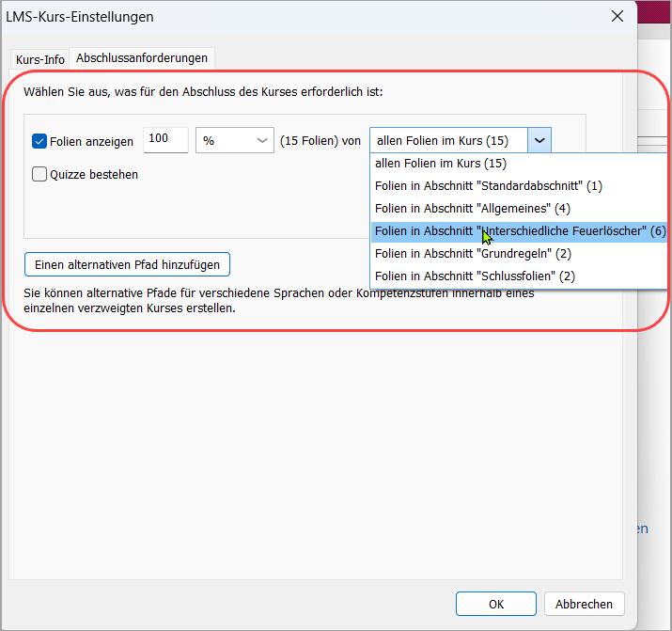Switch to the Kurs-Info tab
Viewport: 672px width, 631px height.
point(40,59)
